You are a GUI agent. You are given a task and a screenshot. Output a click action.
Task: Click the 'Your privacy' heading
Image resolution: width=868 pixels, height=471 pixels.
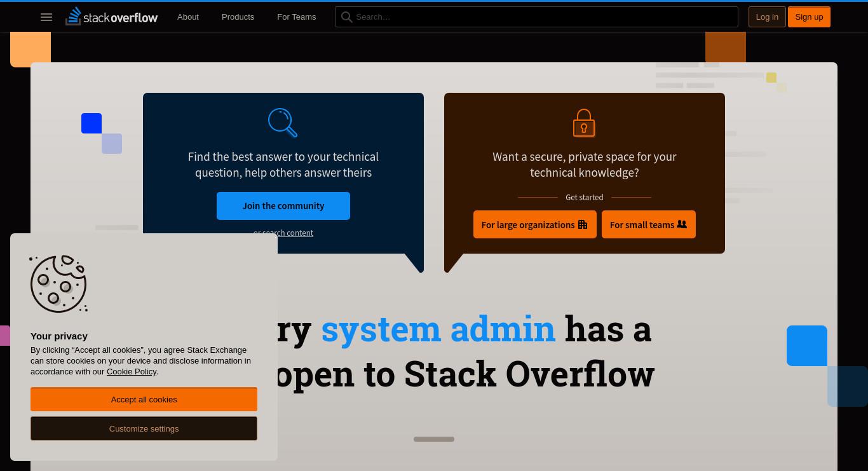[59, 336]
